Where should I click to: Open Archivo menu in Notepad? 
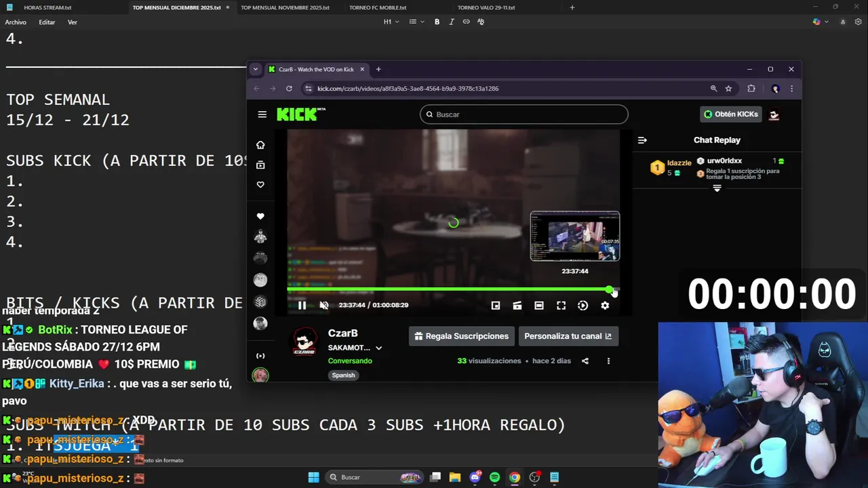click(x=16, y=22)
